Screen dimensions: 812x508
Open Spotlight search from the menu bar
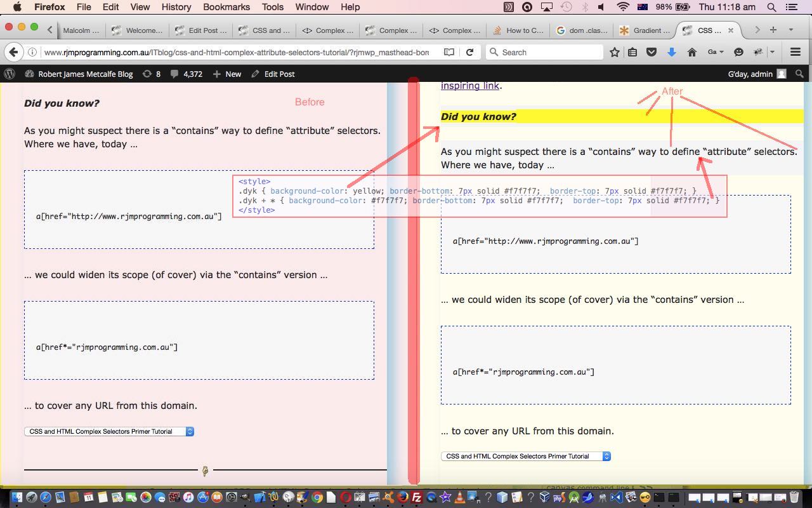tap(771, 7)
